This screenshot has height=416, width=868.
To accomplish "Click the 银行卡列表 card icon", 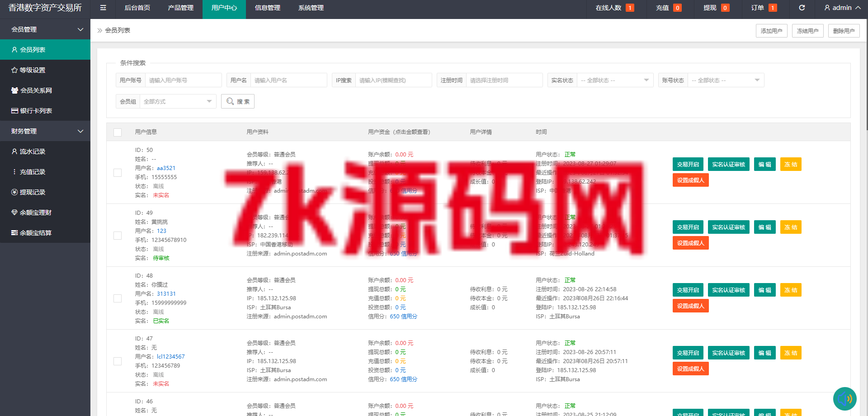I will tap(14, 111).
